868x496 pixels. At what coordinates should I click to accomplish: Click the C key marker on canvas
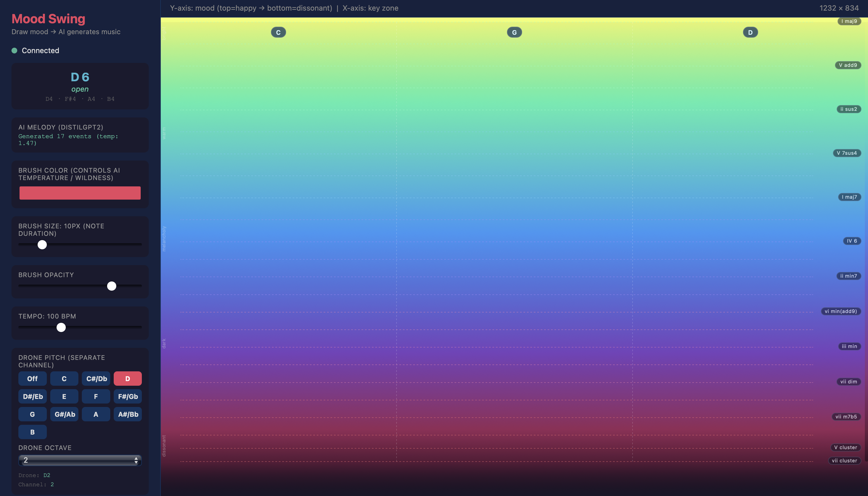(278, 32)
